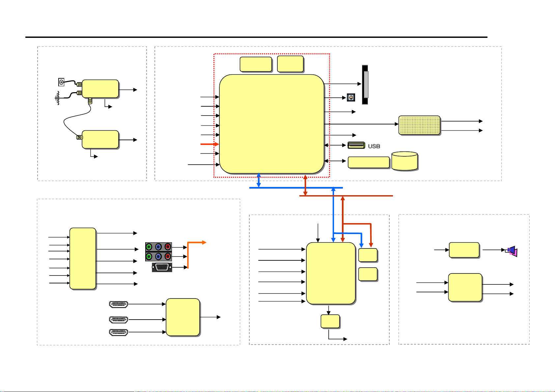This screenshot has height=392, width=555.
Task: Select the top HDMI connector icon
Action: click(x=119, y=304)
